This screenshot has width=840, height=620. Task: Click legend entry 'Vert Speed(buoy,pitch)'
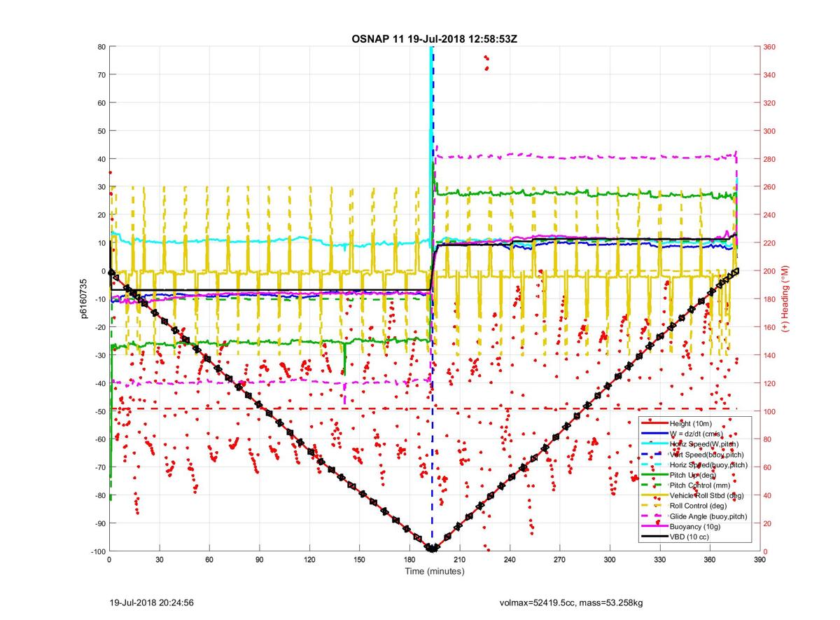click(707, 454)
